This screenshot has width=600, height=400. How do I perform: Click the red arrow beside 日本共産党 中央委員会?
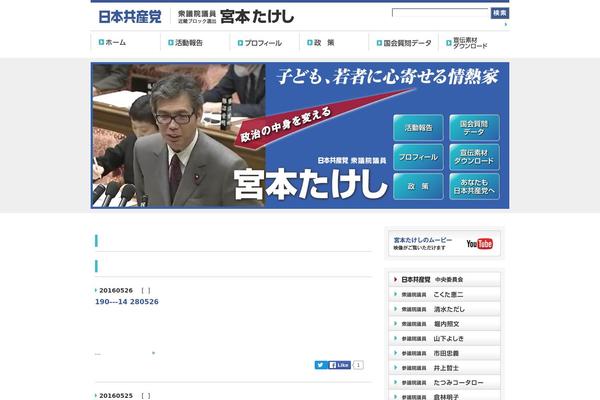(x=395, y=279)
